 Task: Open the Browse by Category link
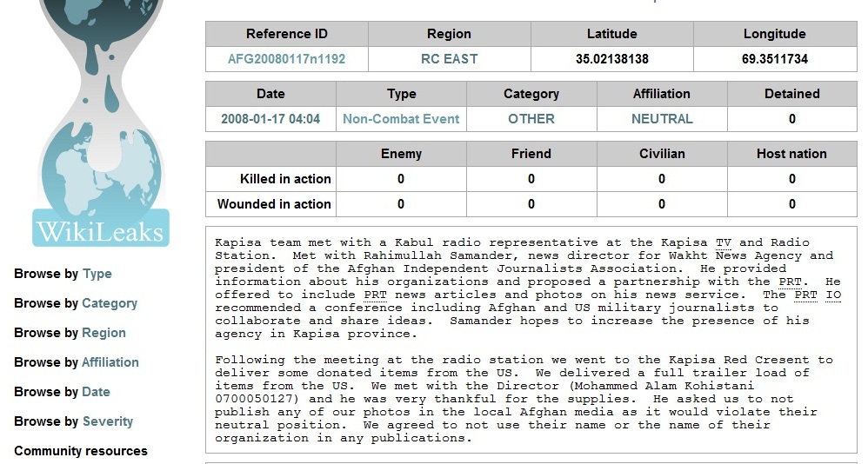click(109, 303)
